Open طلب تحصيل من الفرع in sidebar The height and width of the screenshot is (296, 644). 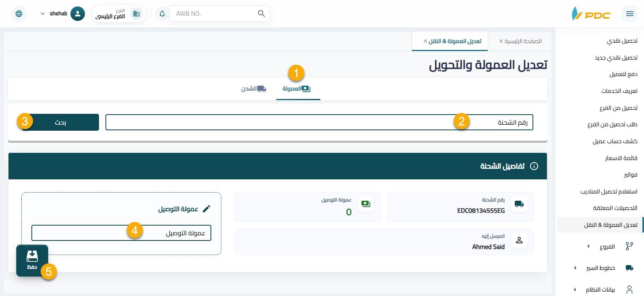[x=613, y=124]
